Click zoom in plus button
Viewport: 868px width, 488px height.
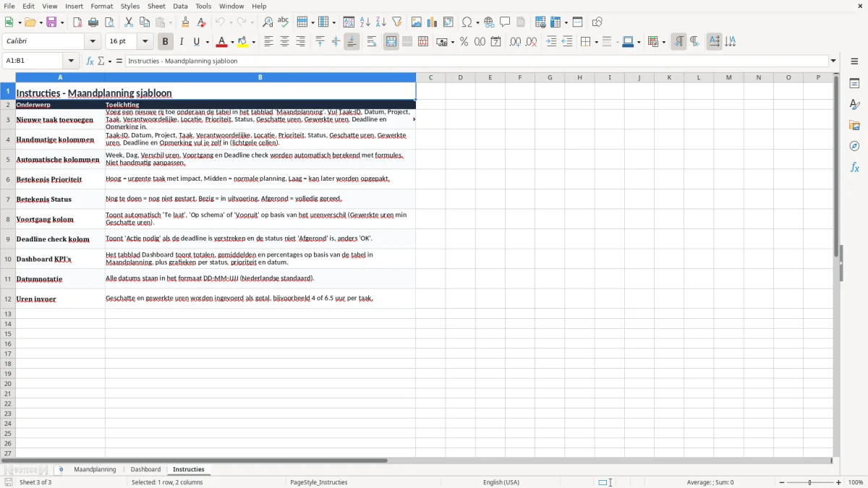tap(839, 482)
